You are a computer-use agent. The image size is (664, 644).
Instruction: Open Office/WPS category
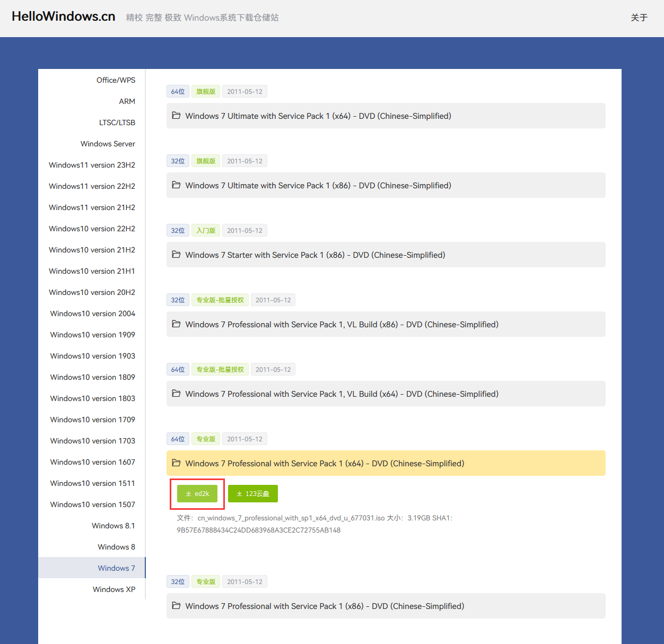pos(92,80)
